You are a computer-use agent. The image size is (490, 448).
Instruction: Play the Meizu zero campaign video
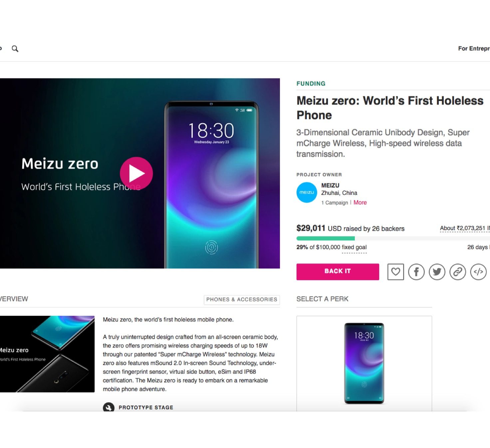click(x=136, y=173)
